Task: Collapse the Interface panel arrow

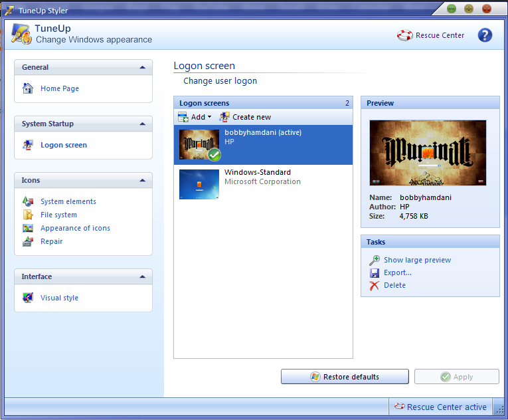Action: click(142, 276)
